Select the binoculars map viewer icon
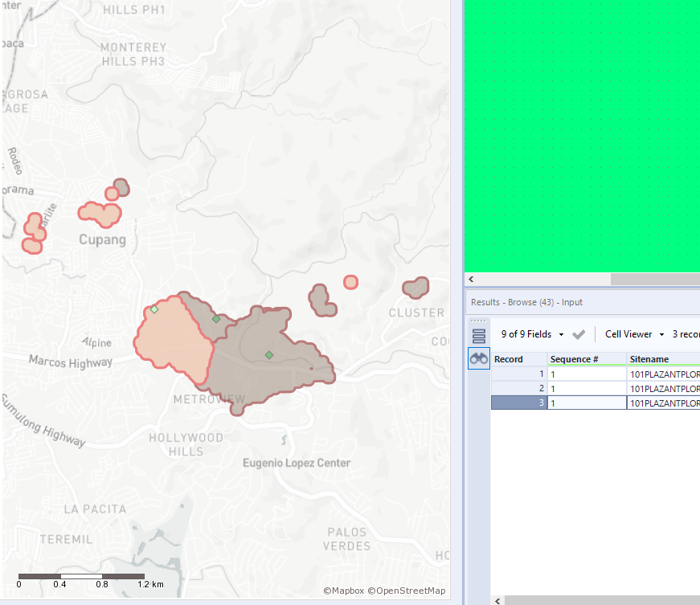Image resolution: width=700 pixels, height=605 pixels. pyautogui.click(x=478, y=358)
